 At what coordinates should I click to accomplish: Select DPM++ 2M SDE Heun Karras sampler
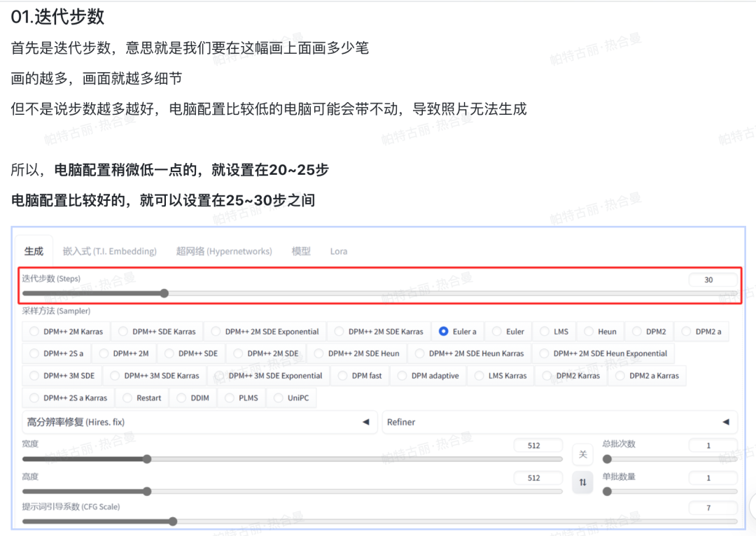pos(469,353)
